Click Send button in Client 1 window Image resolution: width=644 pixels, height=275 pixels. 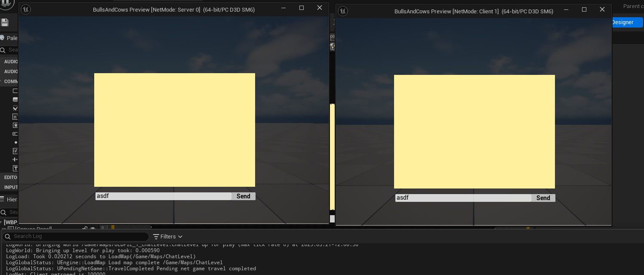[543, 198]
